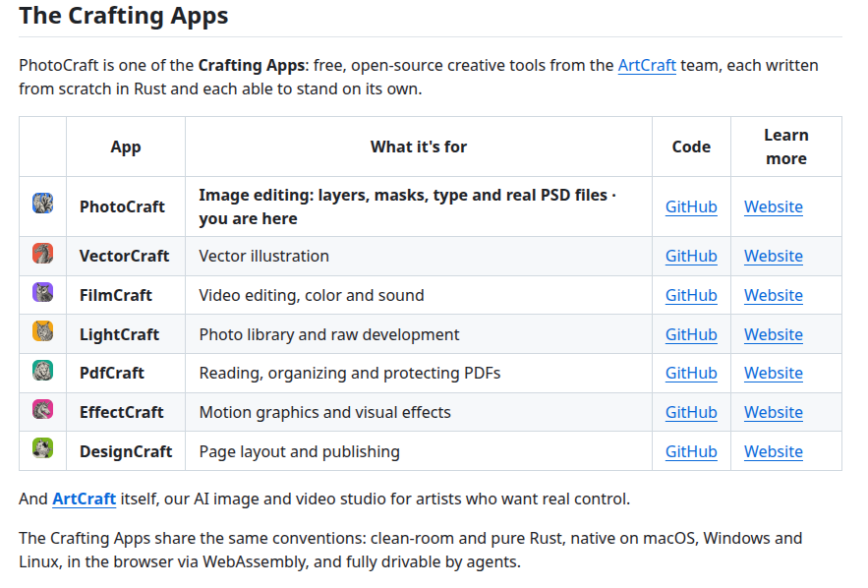Visit the Website link for LightCraft
The height and width of the screenshot is (588, 868).
click(774, 334)
